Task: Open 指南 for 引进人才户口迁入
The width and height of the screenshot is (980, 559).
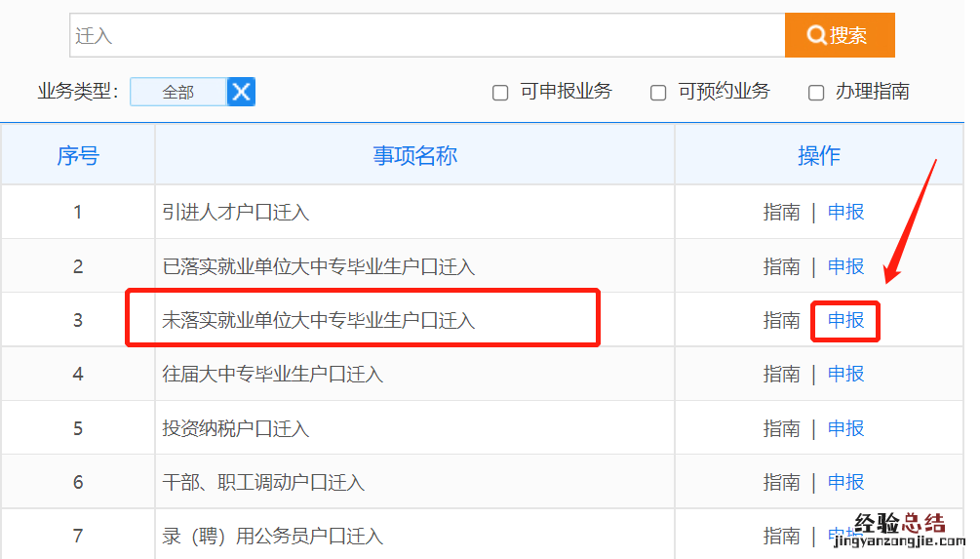Action: coord(781,212)
